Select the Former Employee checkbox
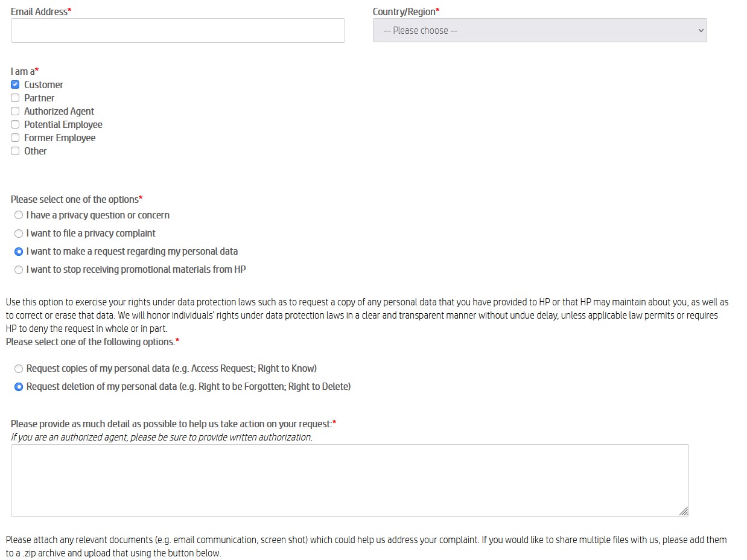 click(x=14, y=138)
